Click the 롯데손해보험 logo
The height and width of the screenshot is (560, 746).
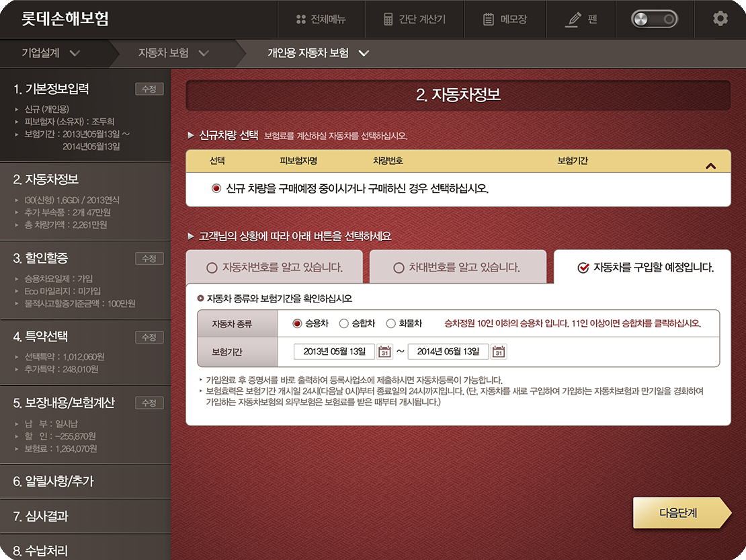point(65,19)
